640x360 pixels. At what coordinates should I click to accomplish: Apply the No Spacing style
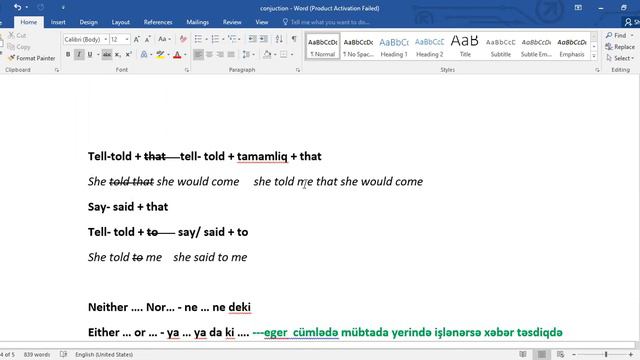click(x=358, y=47)
